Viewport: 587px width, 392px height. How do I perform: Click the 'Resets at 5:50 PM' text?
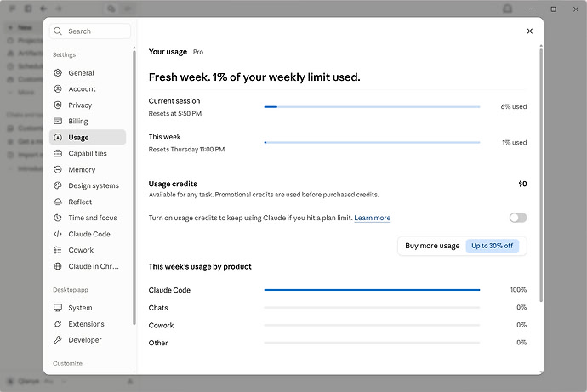click(175, 113)
